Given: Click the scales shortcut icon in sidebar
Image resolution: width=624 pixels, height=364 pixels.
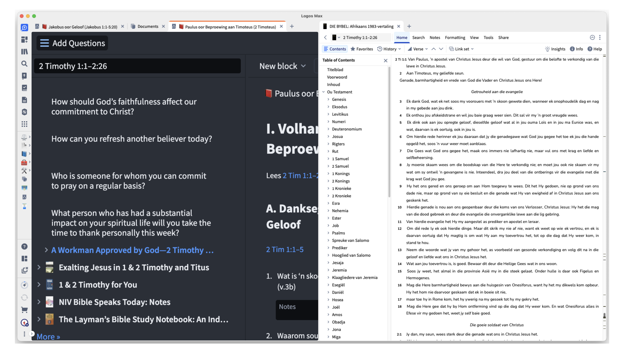Looking at the screenshot, I should coord(24,137).
